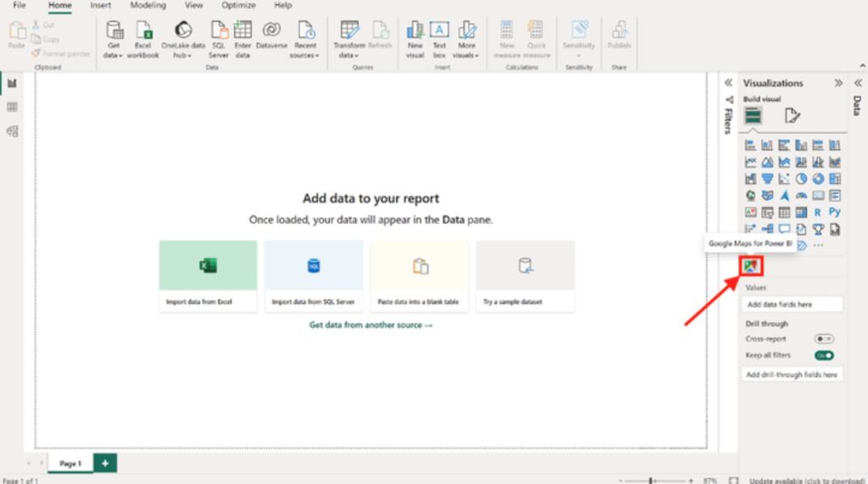Switch to Table view in left sidebar

click(12, 107)
